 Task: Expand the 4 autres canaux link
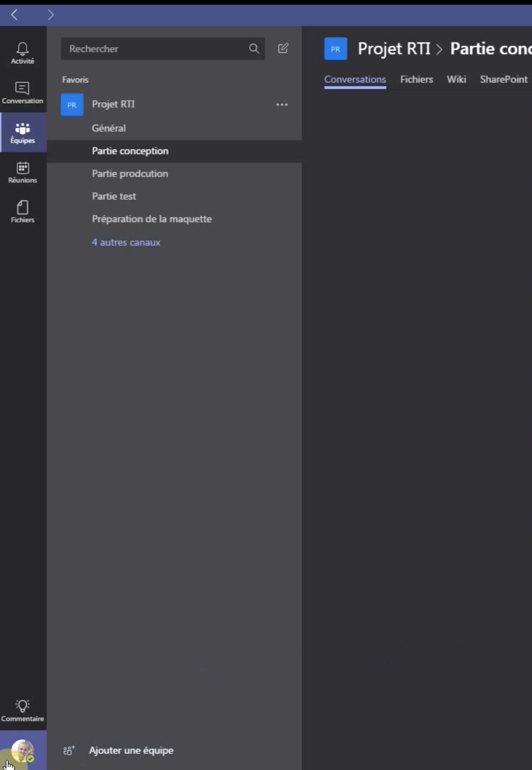(126, 242)
